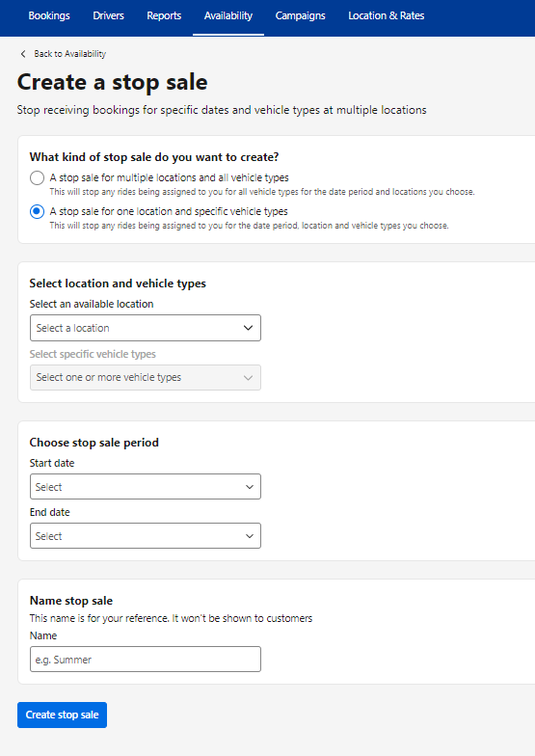535x756 pixels.
Task: Select stop sale for one location radio
Action: click(x=37, y=212)
